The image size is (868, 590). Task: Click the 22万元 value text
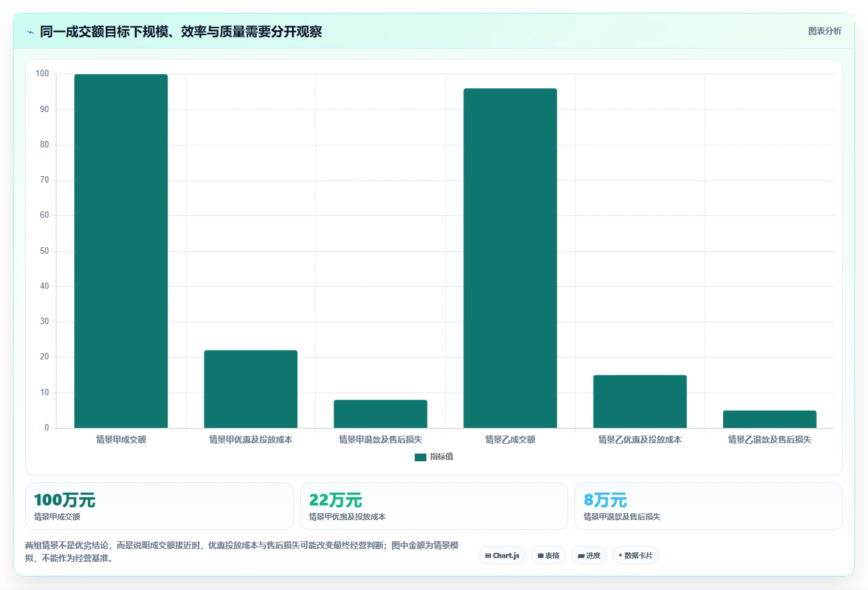coord(335,500)
